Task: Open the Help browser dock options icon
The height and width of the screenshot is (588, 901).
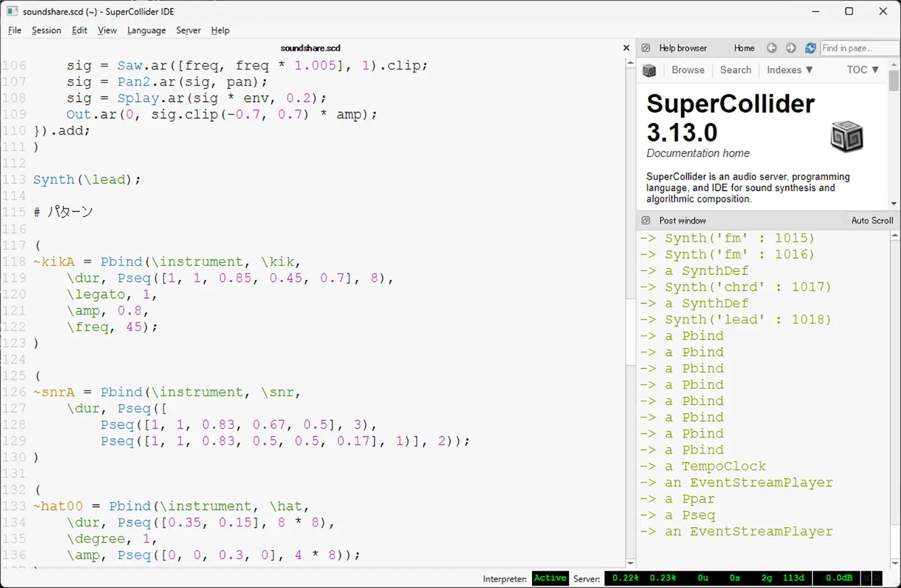Action: pos(646,48)
